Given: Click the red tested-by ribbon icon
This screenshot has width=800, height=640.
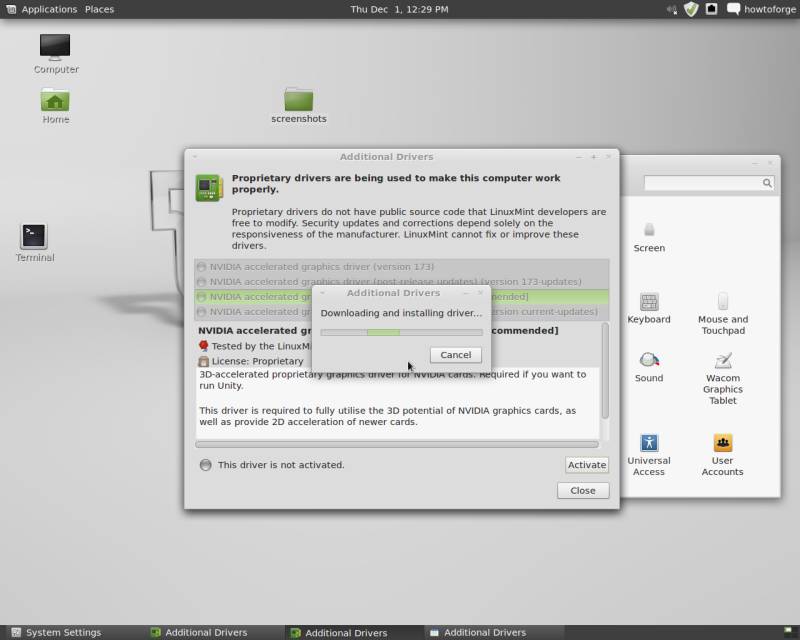Looking at the screenshot, I should point(204,346).
